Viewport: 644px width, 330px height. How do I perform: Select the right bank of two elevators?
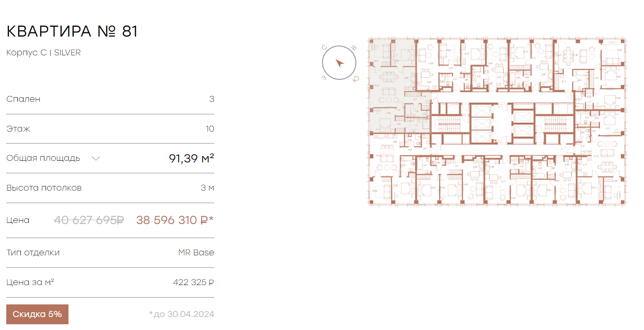pos(523,123)
